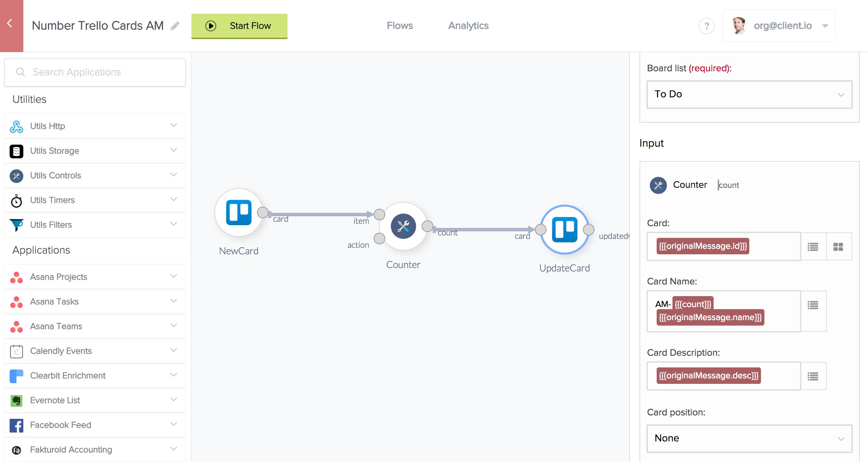Click the Utils Filters funnel icon
The width and height of the screenshot is (868, 462).
pos(16,225)
